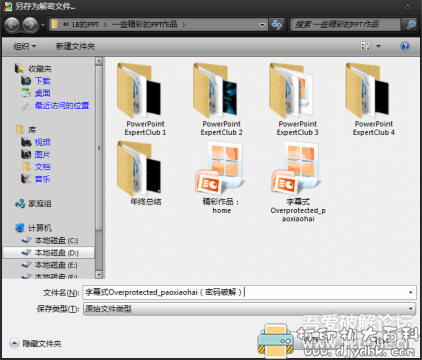Select the 精彩作品：home PowerPoint file
The image size is (422, 360).
(221, 178)
